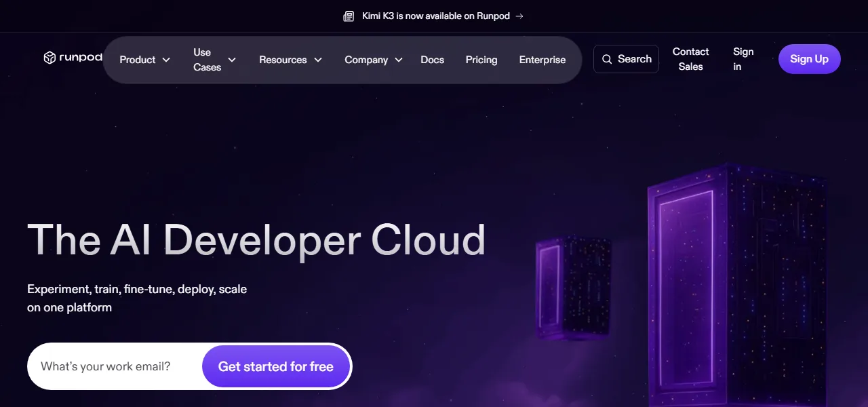Open the Enterprise page
868x407 pixels.
542,60
